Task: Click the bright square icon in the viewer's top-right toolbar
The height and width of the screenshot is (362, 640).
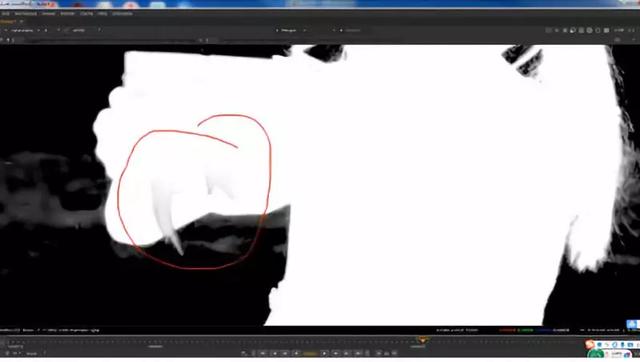Action: [606, 30]
